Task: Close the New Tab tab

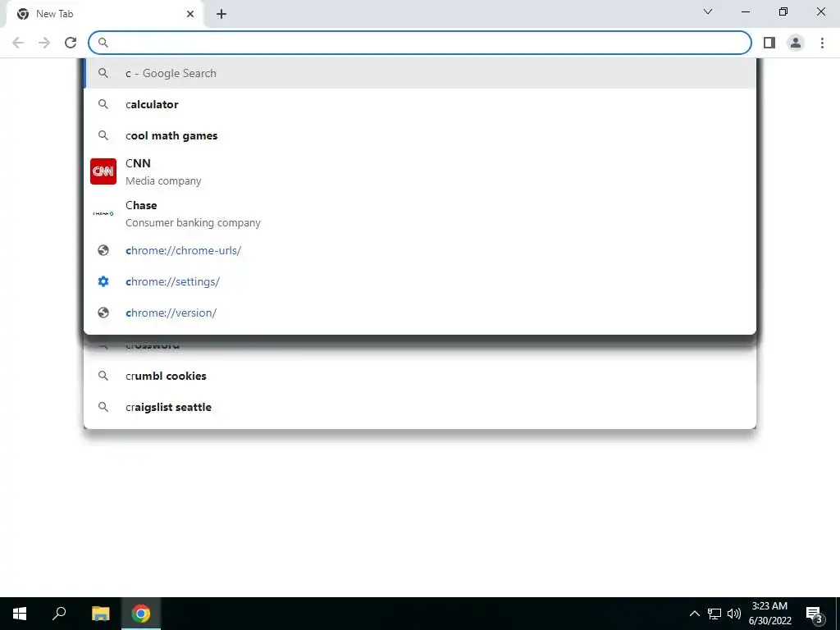Action: coord(190,15)
